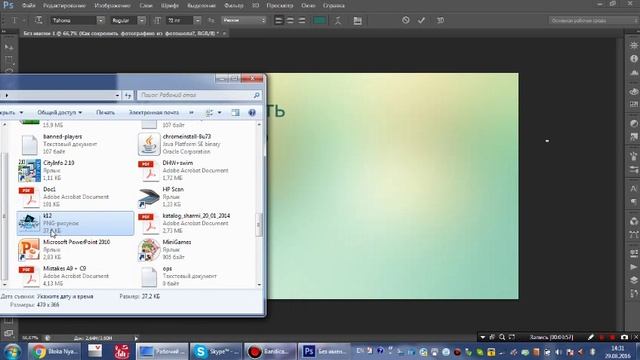This screenshot has height=360, width=640.
Task: Open the Regular font style dropdown
Action: coord(141,20)
